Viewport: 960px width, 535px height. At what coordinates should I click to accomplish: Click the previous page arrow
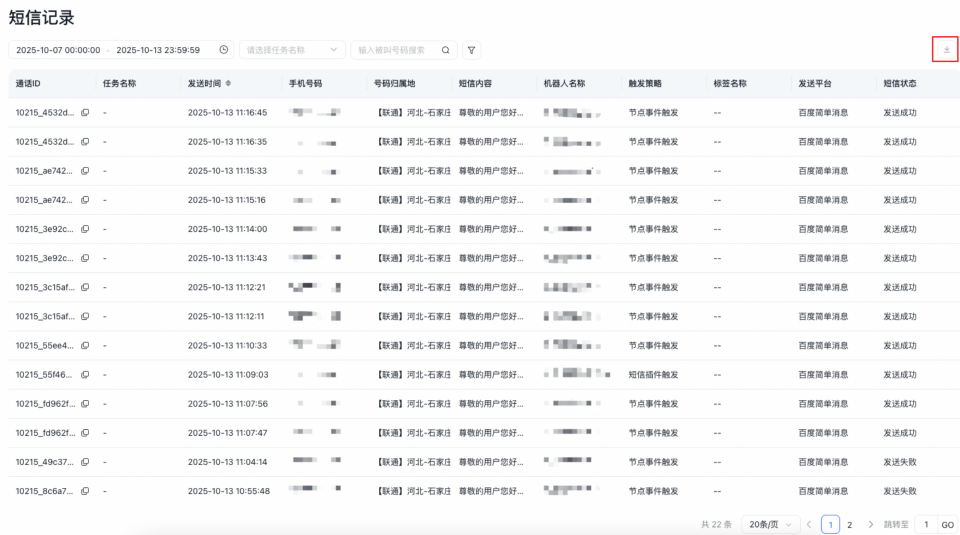pyautogui.click(x=809, y=524)
